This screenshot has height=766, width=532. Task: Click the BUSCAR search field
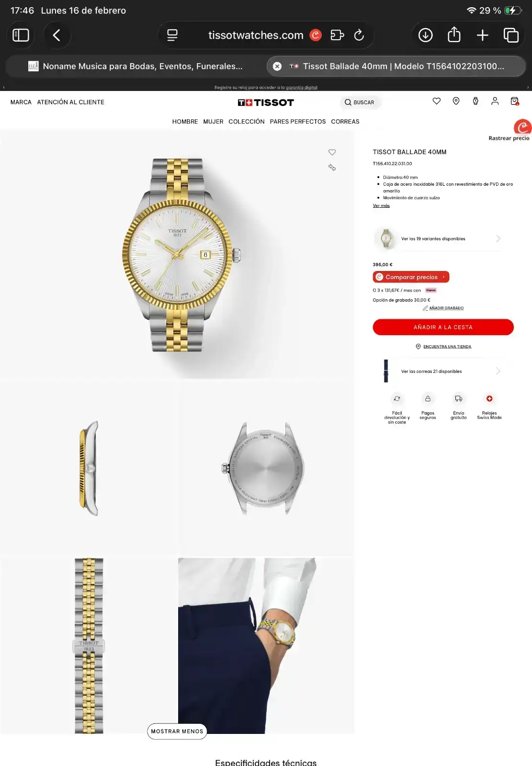tap(360, 102)
